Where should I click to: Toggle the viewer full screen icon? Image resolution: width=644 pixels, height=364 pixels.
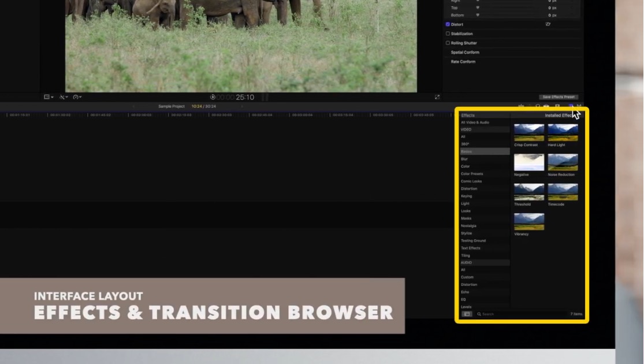click(437, 97)
